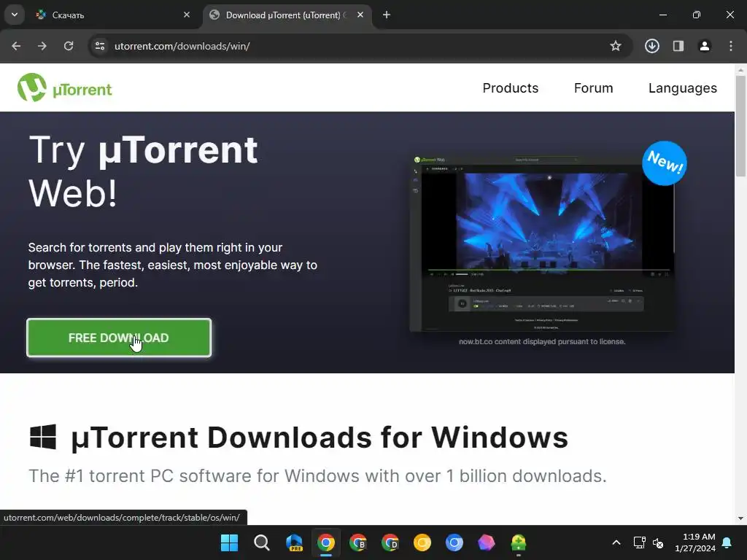747x560 pixels.
Task: Click the #1 torrent PC software subtitle
Action: 318,475
